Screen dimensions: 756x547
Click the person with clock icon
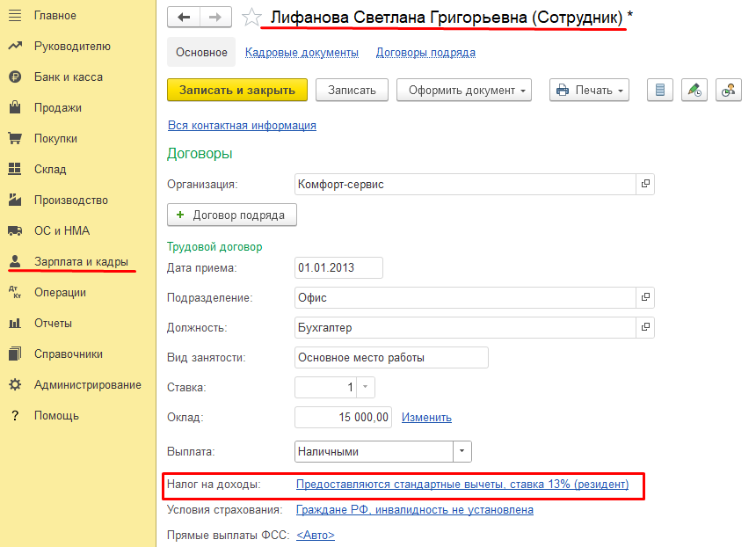[x=728, y=90]
